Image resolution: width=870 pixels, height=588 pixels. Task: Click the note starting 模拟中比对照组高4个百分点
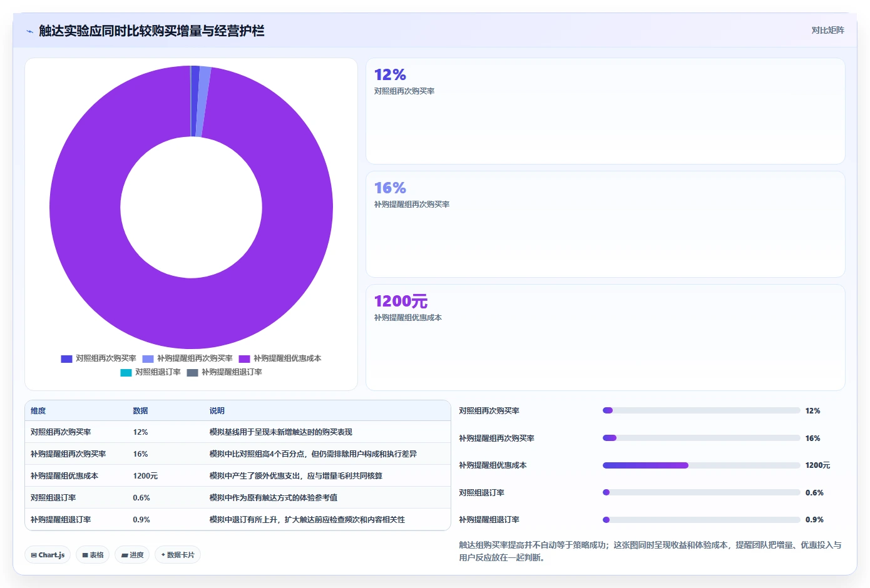click(x=313, y=454)
